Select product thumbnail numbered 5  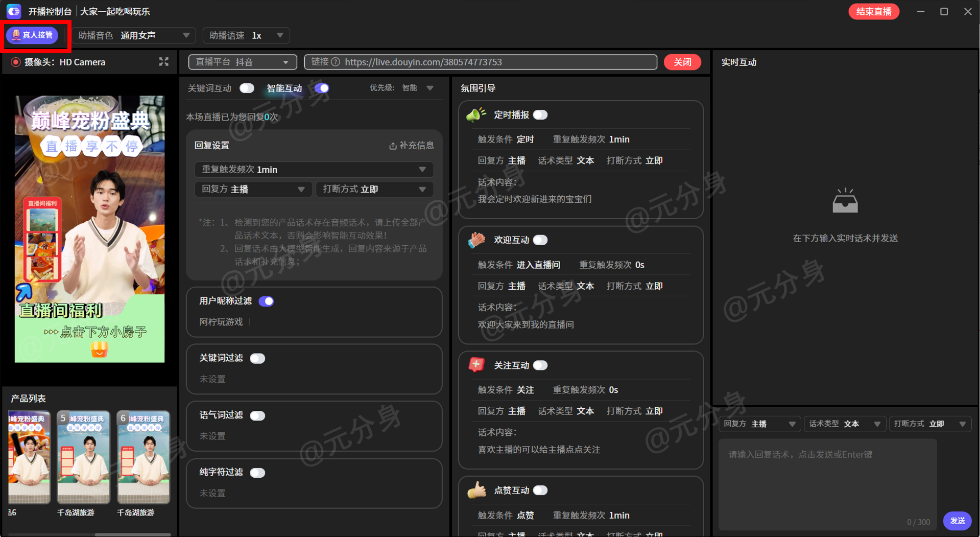[x=84, y=457]
